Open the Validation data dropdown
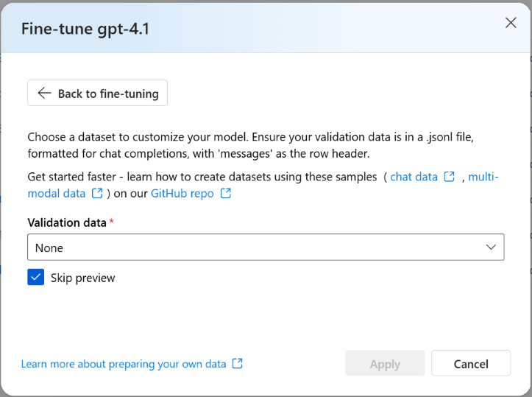The height and width of the screenshot is (397, 532). coord(265,247)
